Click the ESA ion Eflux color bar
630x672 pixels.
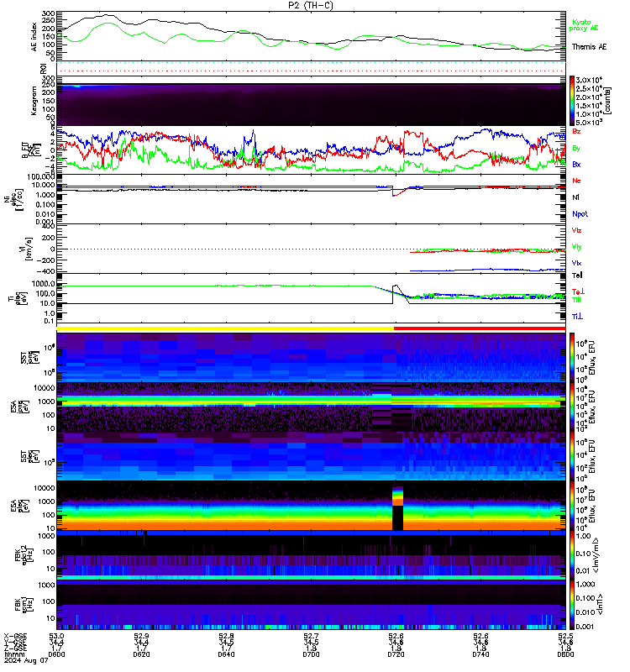(572, 407)
